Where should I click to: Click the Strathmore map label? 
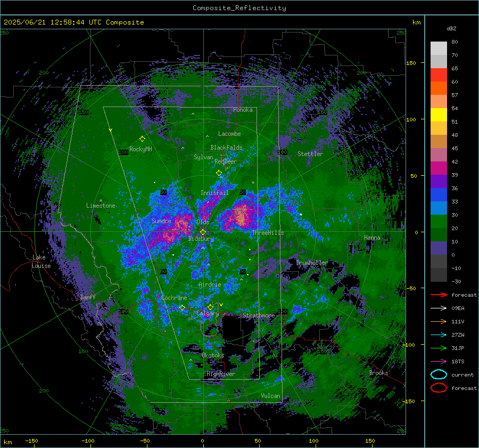click(x=259, y=315)
